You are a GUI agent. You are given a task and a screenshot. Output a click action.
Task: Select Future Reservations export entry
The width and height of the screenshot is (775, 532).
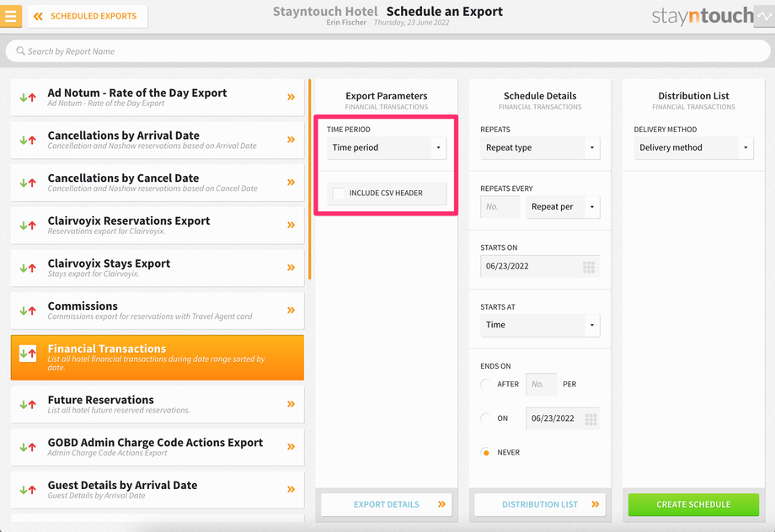click(158, 405)
